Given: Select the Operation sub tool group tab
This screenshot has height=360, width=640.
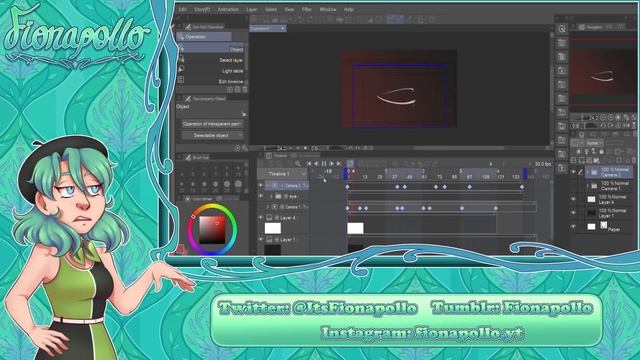Looking at the screenshot, I should point(204,37).
